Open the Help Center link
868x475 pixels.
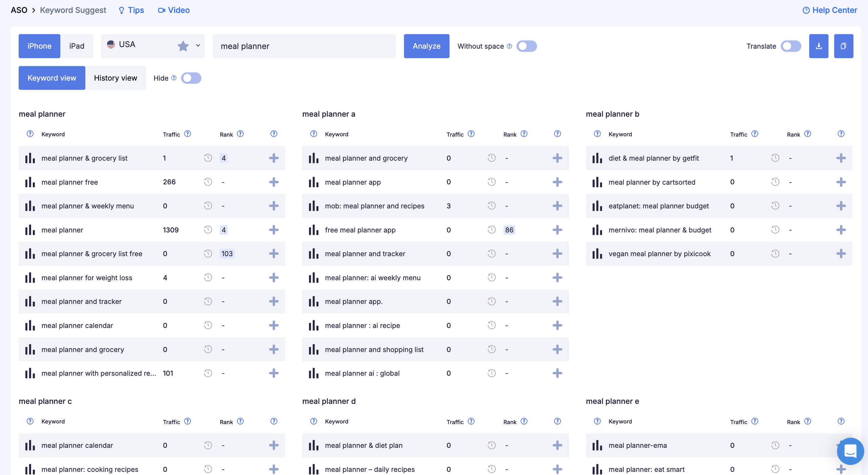click(x=830, y=10)
